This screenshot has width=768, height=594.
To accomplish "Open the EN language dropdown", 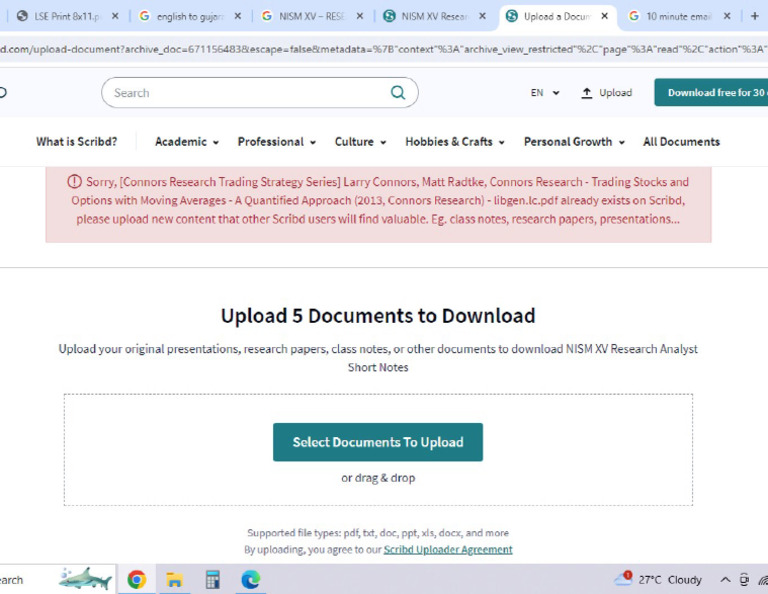I will 545,93.
